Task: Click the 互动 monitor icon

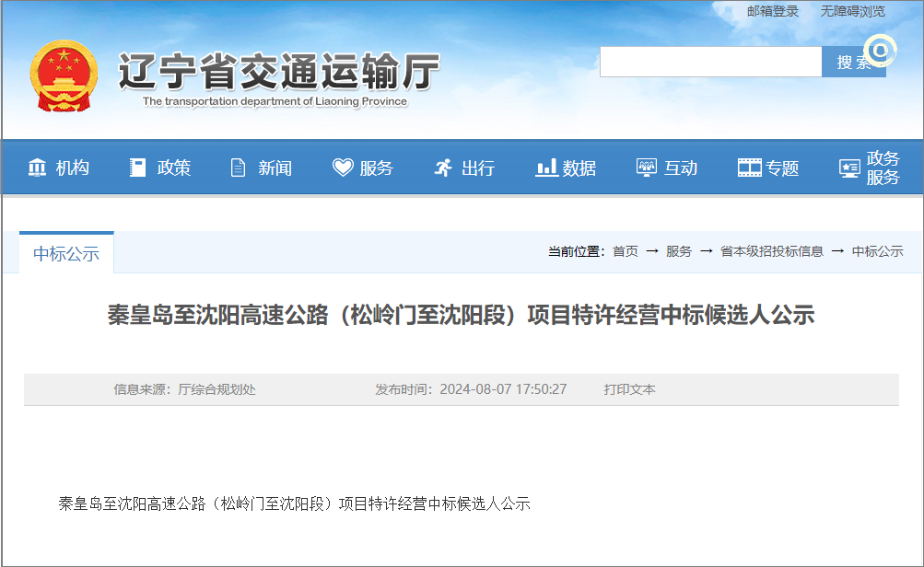Action: coord(647,168)
